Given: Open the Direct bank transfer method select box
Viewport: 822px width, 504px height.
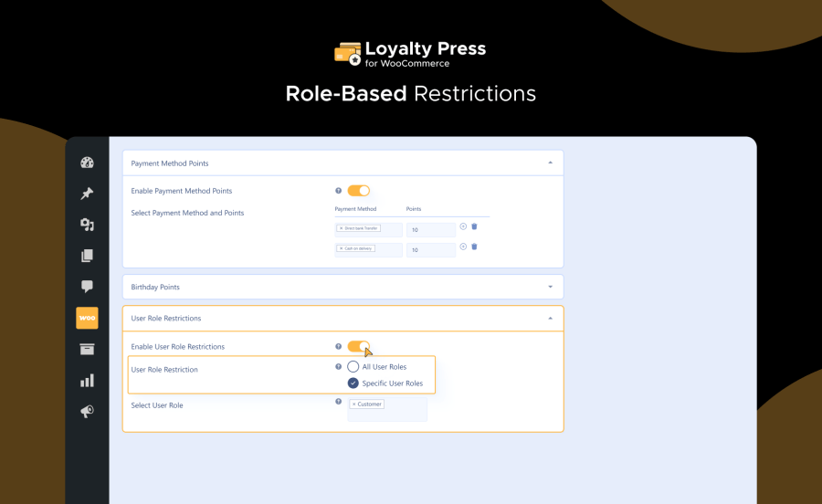Looking at the screenshot, I should [x=369, y=229].
